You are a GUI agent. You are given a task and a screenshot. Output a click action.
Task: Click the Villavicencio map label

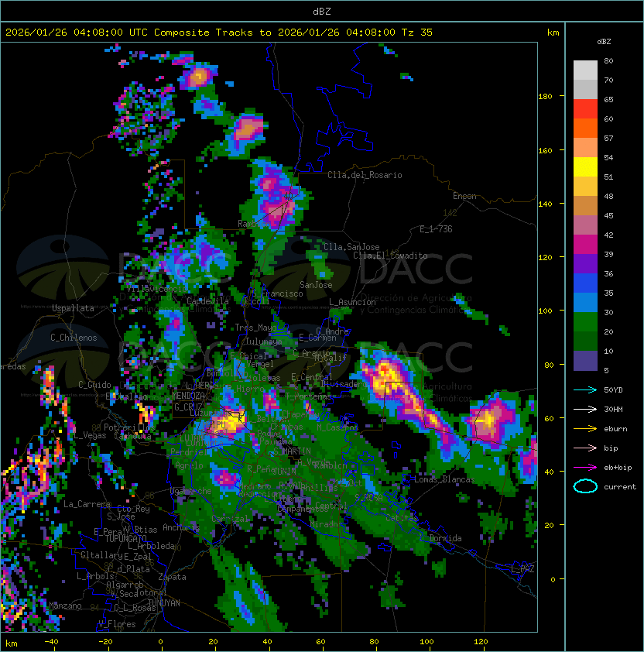156,289
